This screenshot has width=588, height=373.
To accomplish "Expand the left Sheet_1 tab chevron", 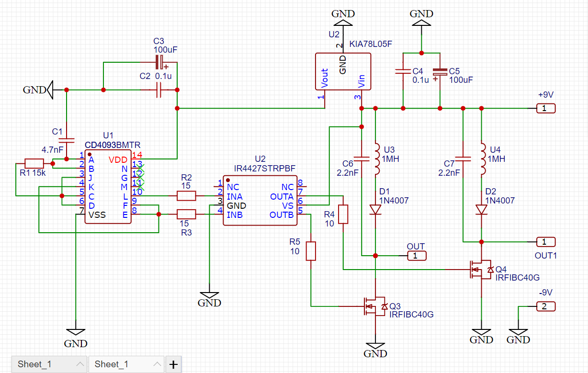I will pyautogui.click(x=79, y=364).
